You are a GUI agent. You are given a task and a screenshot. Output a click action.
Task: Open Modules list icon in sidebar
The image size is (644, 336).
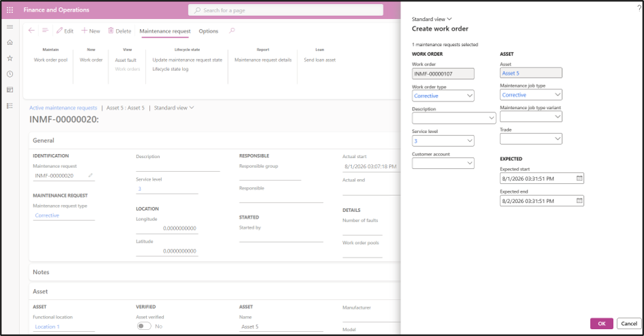click(10, 106)
